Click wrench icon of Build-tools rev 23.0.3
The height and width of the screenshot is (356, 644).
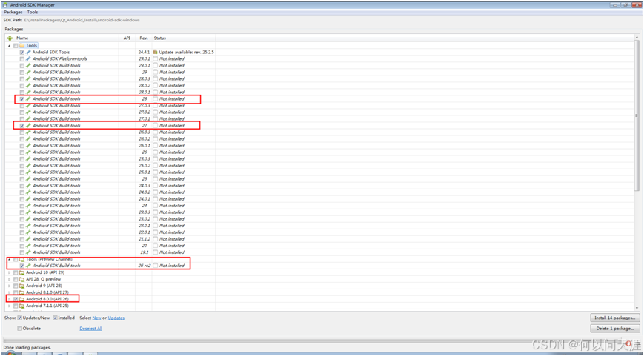pos(28,212)
